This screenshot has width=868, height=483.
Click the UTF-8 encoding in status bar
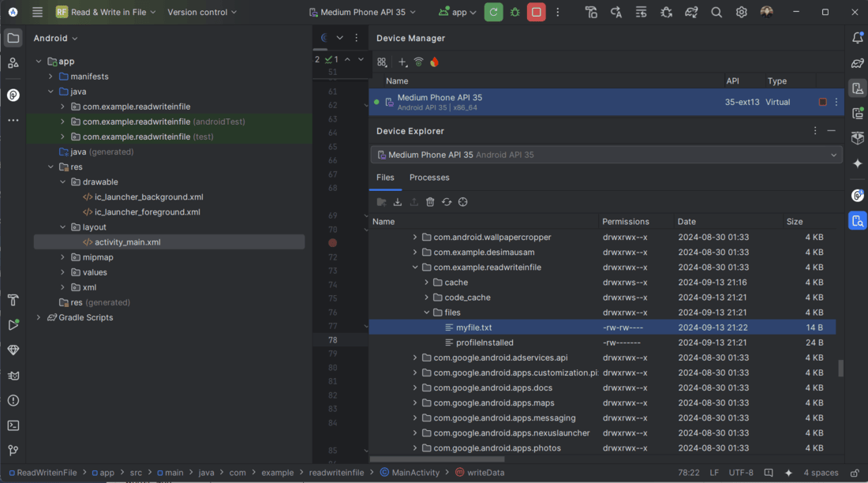(x=741, y=473)
